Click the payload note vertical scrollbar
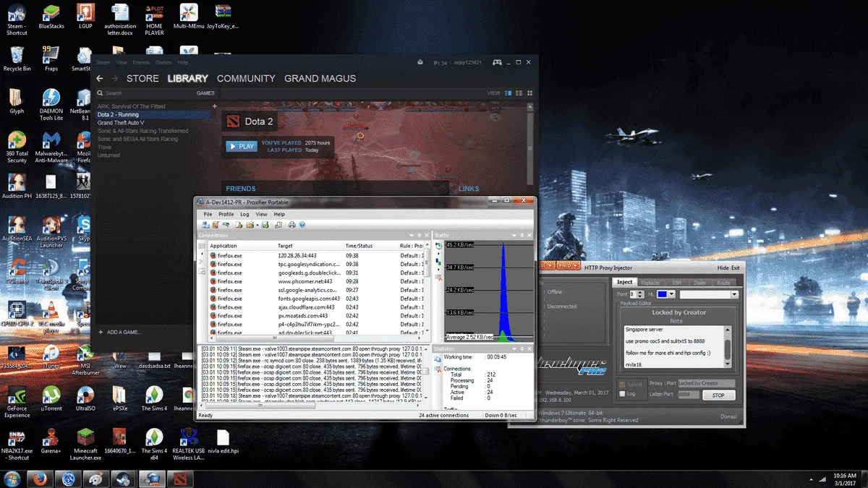 pos(728,347)
